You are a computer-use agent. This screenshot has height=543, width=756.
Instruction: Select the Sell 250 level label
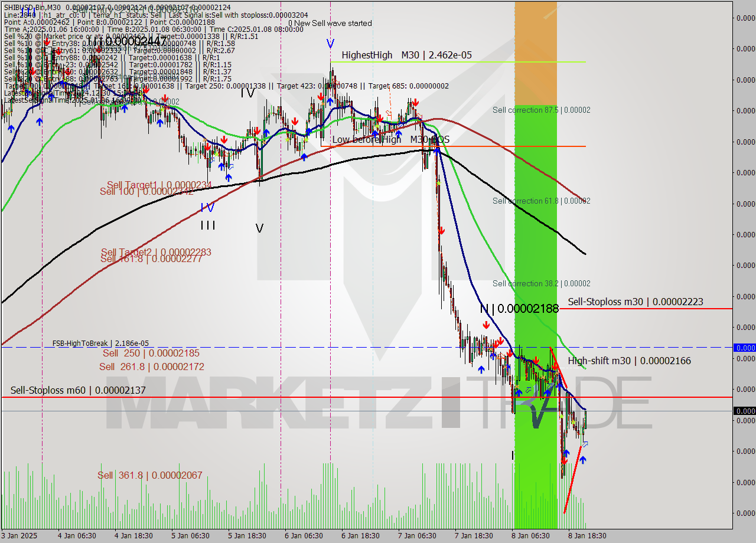151,353
